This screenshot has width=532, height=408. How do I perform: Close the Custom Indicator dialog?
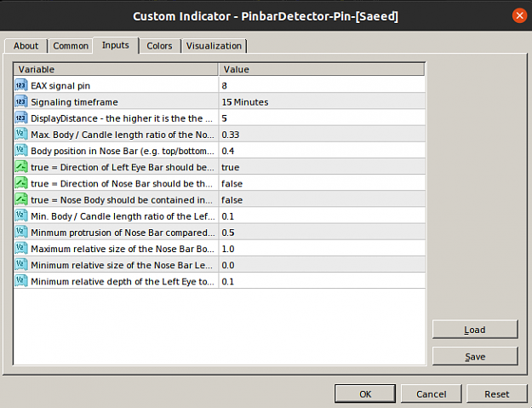pyautogui.click(x=519, y=15)
